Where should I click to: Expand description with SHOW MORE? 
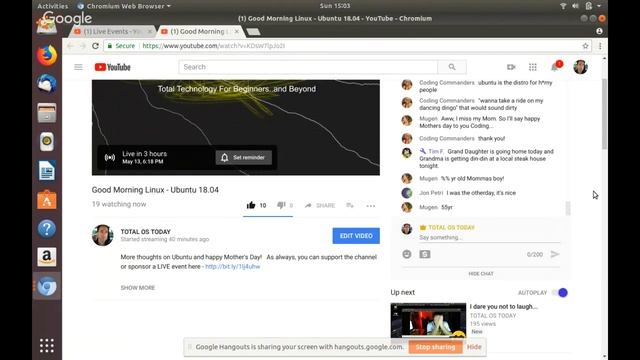[138, 288]
